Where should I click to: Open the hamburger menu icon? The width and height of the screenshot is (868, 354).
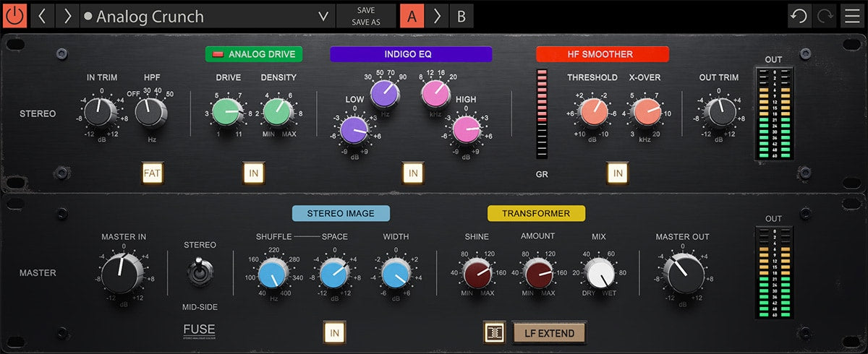pyautogui.click(x=852, y=16)
